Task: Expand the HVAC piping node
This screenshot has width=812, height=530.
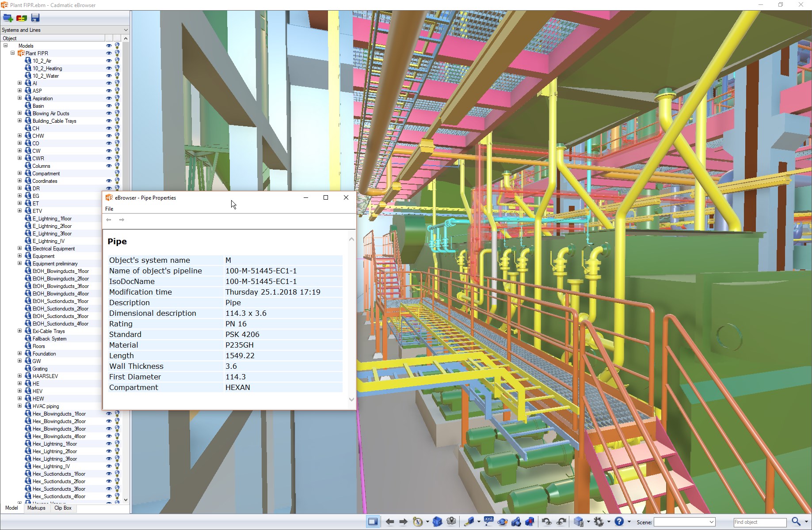Action: pyautogui.click(x=19, y=406)
